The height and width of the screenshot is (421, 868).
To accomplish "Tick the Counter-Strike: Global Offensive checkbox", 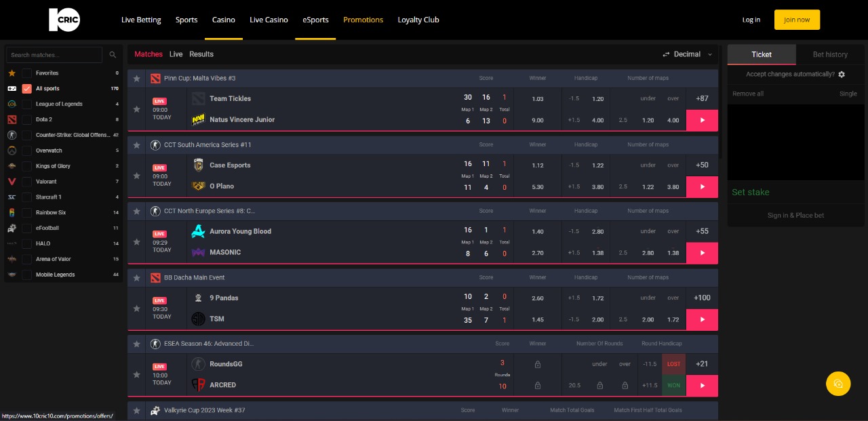I will tap(27, 135).
